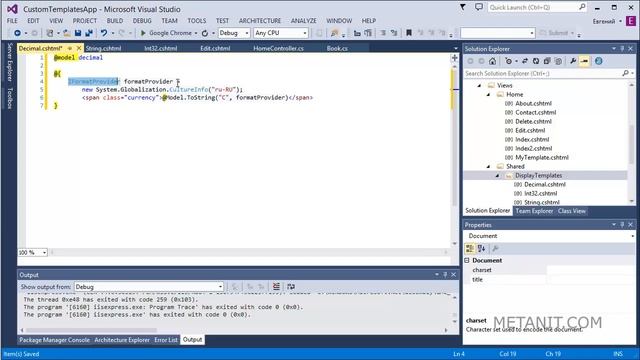The height and width of the screenshot is (360, 640).
Task: Toggle Auto Hide pin on Solution Explorer
Action: pos(622,49)
